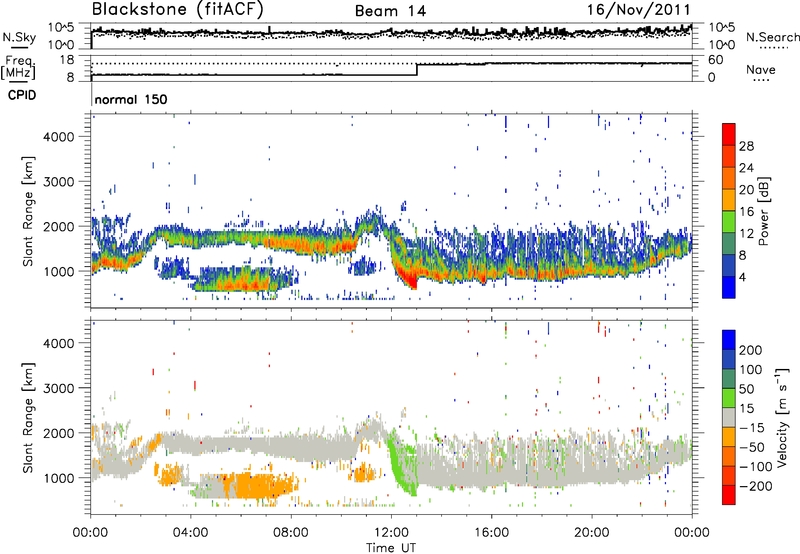Click the "N.Search" legend label

pyautogui.click(x=772, y=37)
